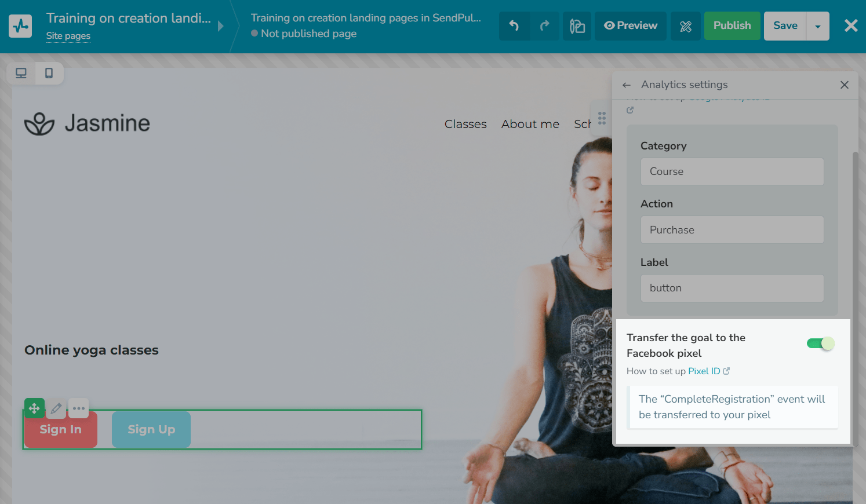The width and height of the screenshot is (866, 504).
Task: Expand the page title breadcrumb arrow
Action: [x=220, y=26]
